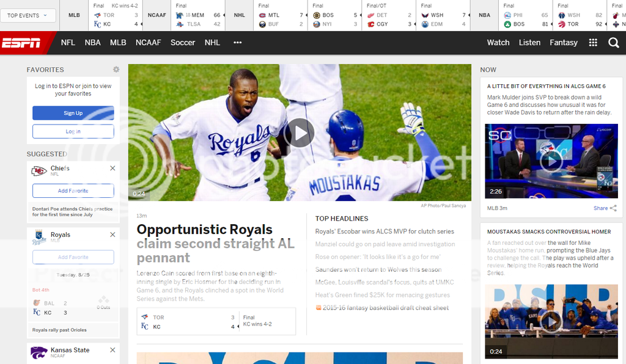The height and width of the screenshot is (364, 626).
Task: Open the three-dot more sports menu
Action: click(238, 43)
